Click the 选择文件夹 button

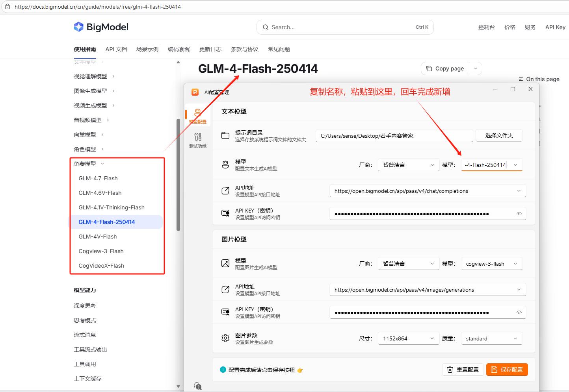pos(499,135)
